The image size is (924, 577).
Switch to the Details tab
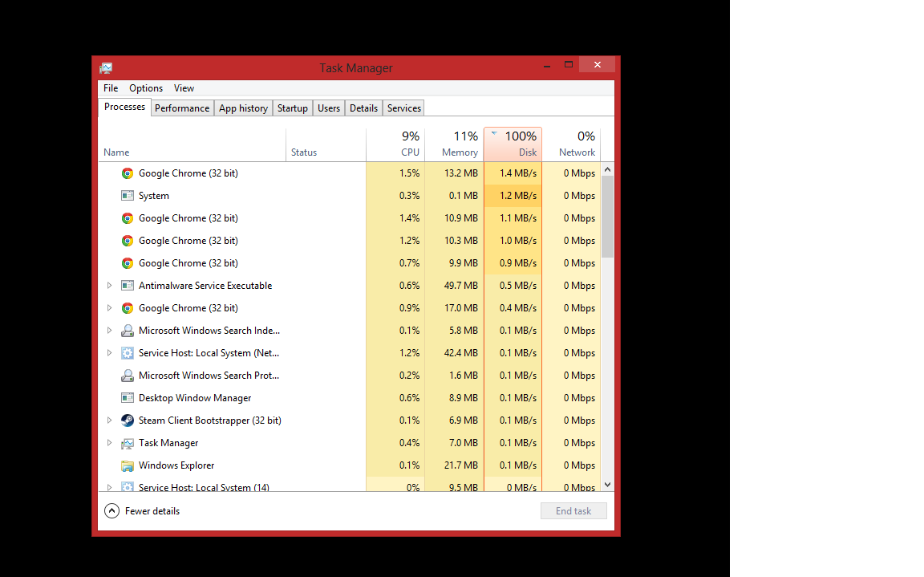(363, 108)
